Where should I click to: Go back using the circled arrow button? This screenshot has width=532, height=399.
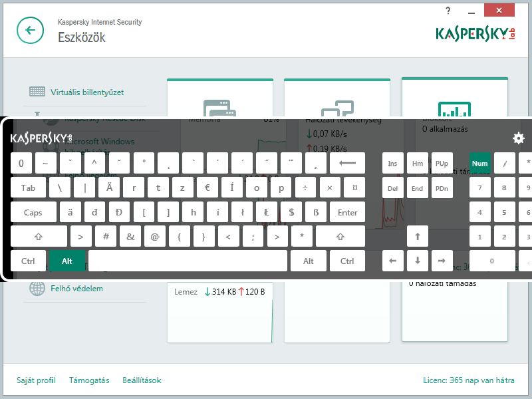30,30
